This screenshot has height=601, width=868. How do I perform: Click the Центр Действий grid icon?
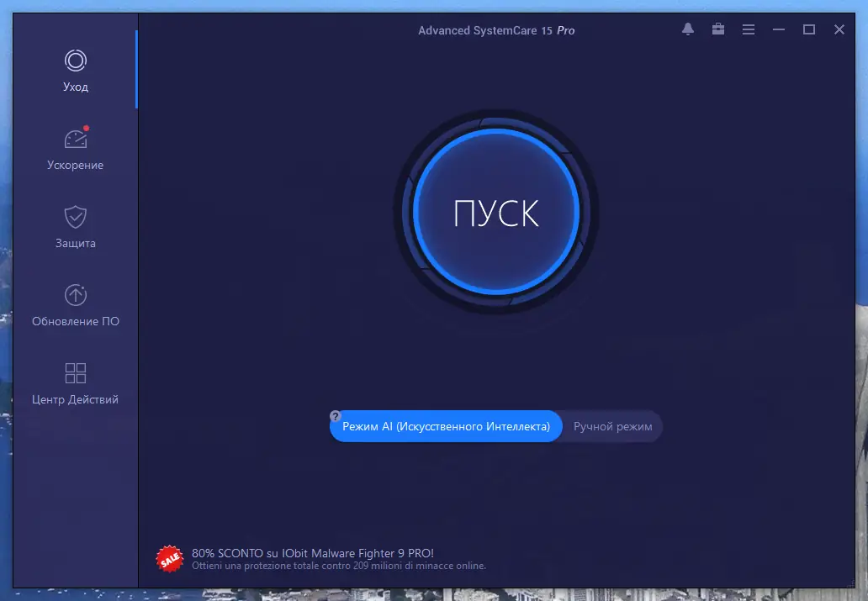(75, 372)
